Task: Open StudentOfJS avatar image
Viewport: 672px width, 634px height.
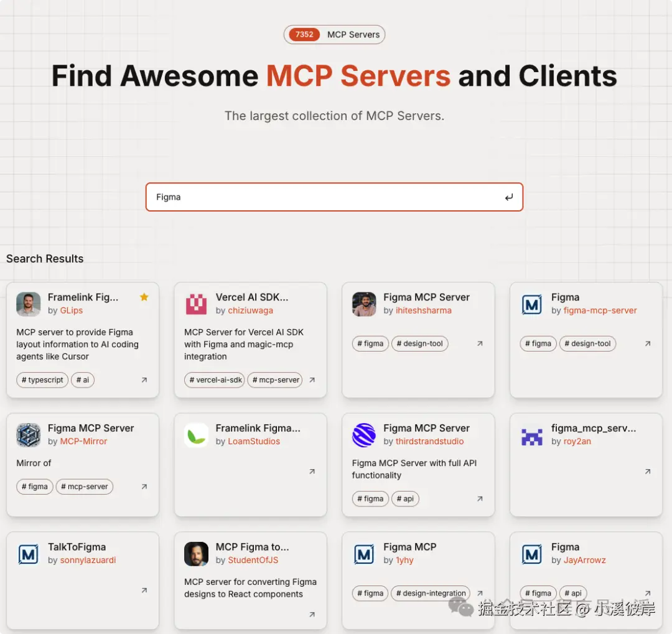Action: [x=196, y=554]
